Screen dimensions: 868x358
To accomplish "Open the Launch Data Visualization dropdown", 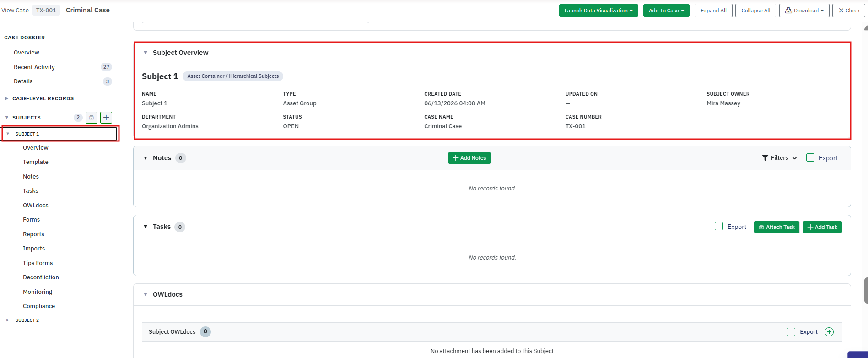I will point(598,11).
